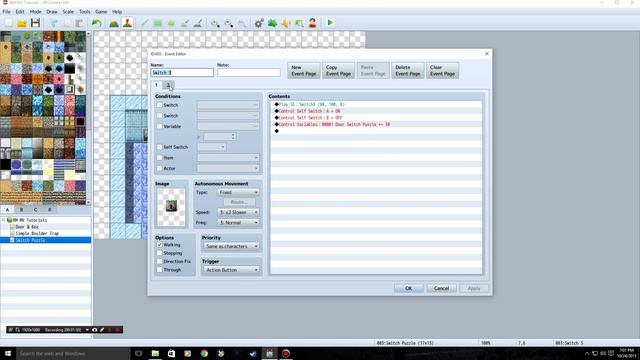This screenshot has height=360, width=640.
Task: Click the event Note input field
Action: (249, 73)
